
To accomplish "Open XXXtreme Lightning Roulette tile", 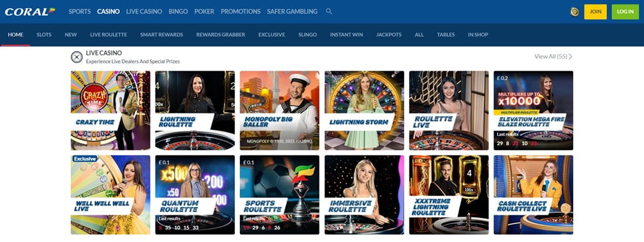I will pyautogui.click(x=449, y=195).
